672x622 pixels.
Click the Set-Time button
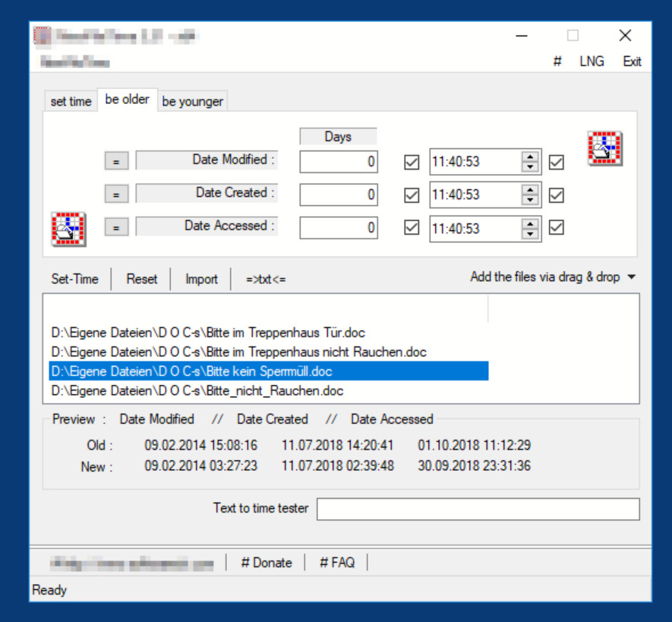(x=74, y=279)
